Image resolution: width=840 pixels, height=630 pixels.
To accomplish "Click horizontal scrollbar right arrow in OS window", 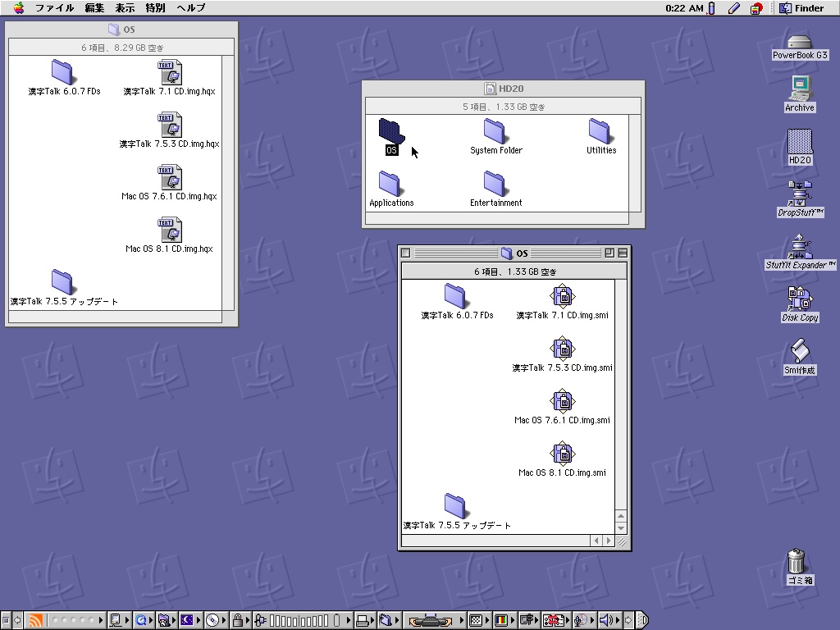I will (x=609, y=541).
